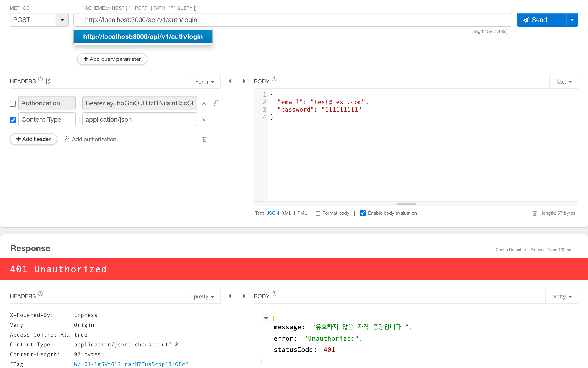Click the Content-Length 97 bytes row
Image resolution: width=588 pixels, height=368 pixels.
[x=55, y=354]
